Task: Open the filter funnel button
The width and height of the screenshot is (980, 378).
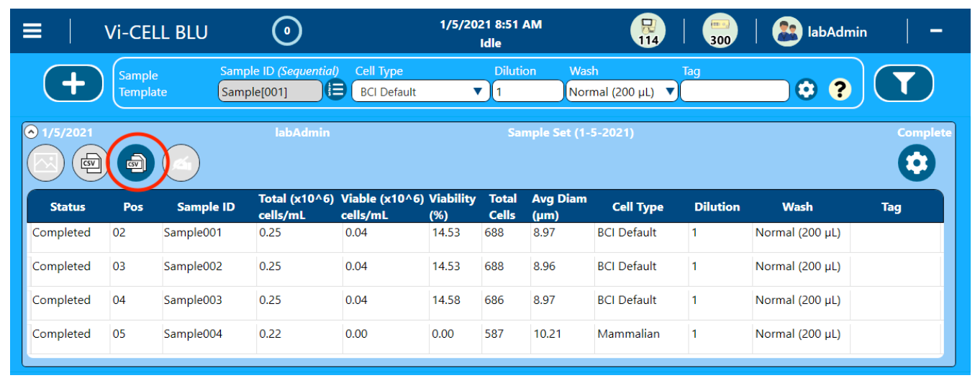Action: coord(904,83)
